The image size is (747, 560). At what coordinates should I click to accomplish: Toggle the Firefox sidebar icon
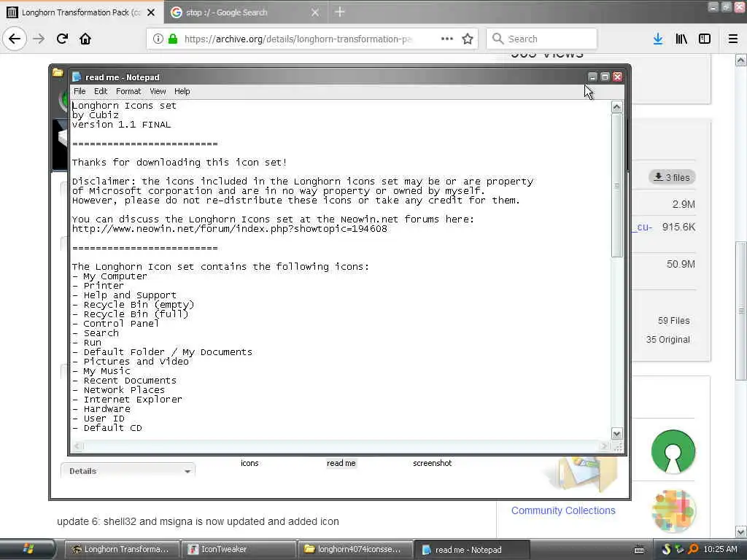tap(705, 39)
